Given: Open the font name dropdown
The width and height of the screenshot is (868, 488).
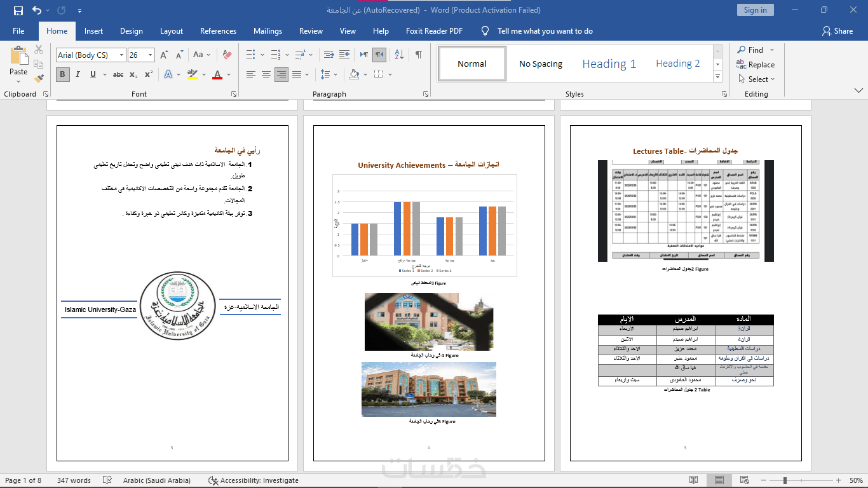Looking at the screenshot, I should pos(121,55).
